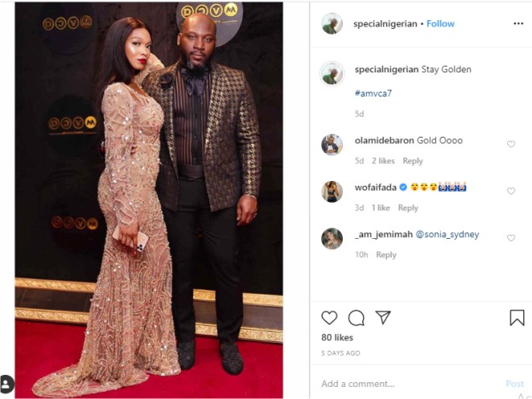
Task: Show tagged people icon on photo
Action: pyautogui.click(x=6, y=384)
